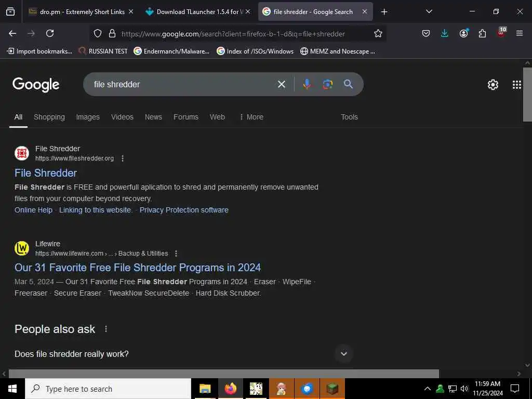Expand the More search filters menu
Screen dimensions: 532x399
click(x=251, y=117)
